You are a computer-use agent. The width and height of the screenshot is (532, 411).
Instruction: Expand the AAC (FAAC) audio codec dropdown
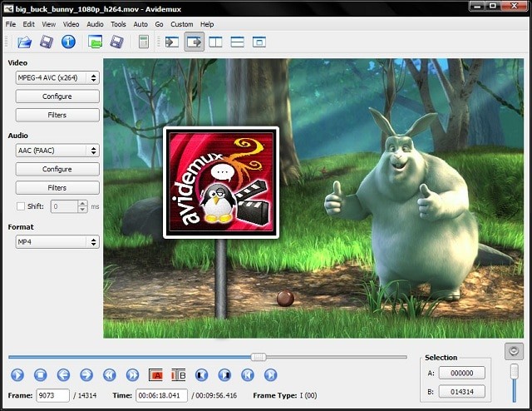[57, 151]
